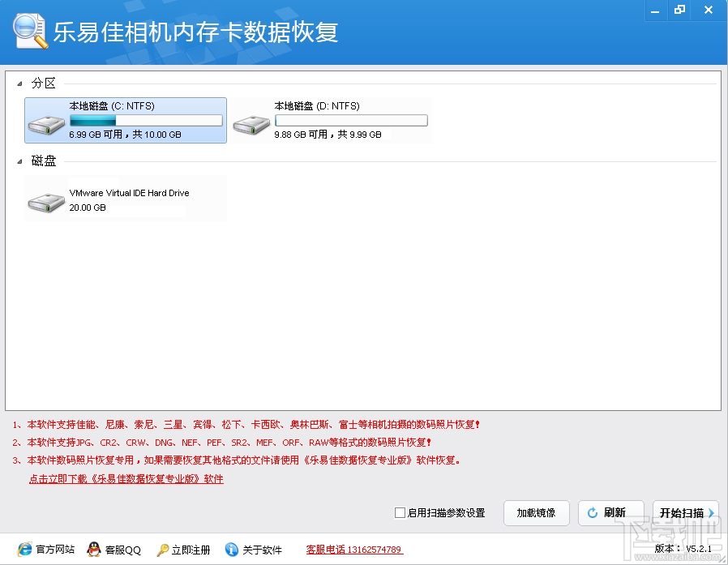Image resolution: width=728 pixels, height=565 pixels.
Task: Select the 本地磁盘 (C: NTFS) label
Action: (112, 106)
